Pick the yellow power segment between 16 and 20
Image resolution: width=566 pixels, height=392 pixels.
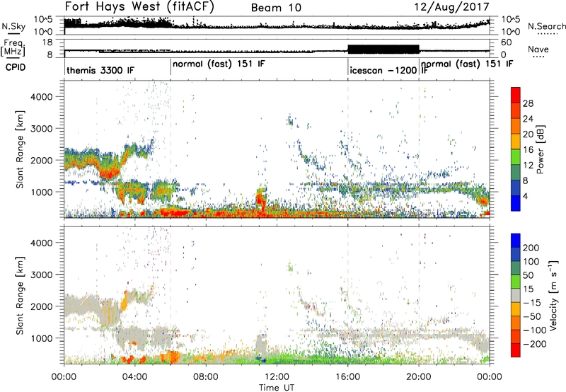516,142
